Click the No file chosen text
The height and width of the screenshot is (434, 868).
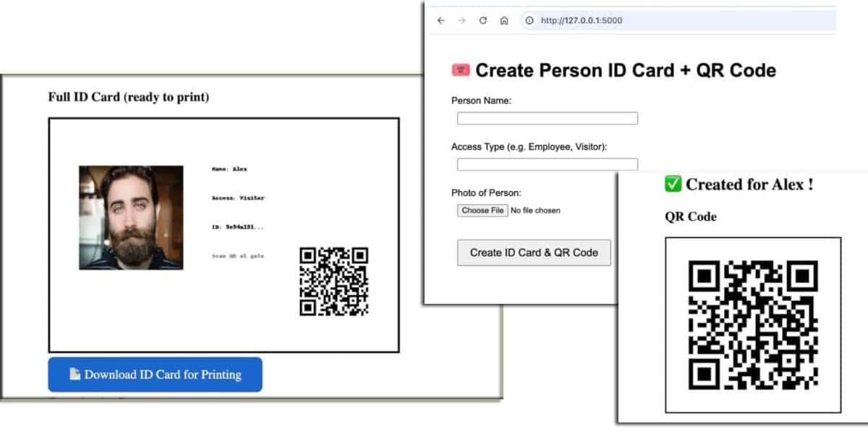coord(535,210)
